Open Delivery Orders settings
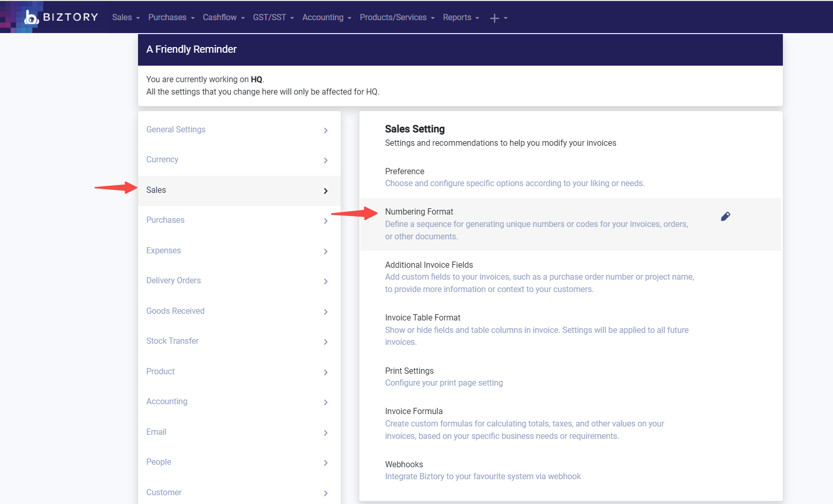The width and height of the screenshot is (833, 504). pos(174,280)
